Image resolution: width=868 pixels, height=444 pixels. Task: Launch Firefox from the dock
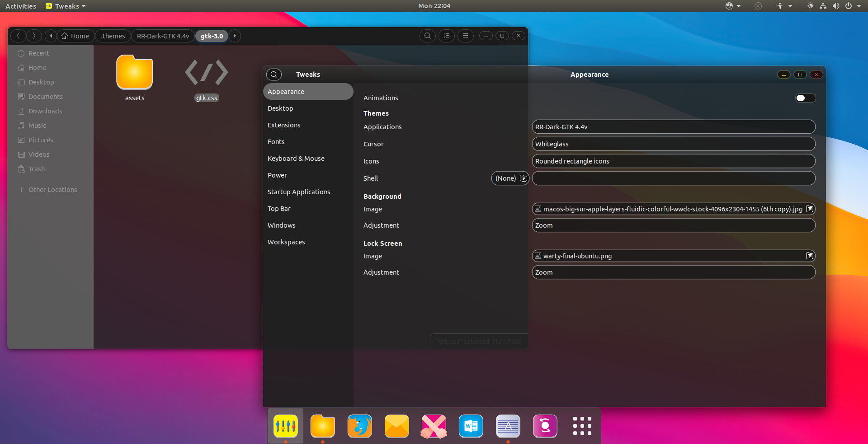pos(360,426)
